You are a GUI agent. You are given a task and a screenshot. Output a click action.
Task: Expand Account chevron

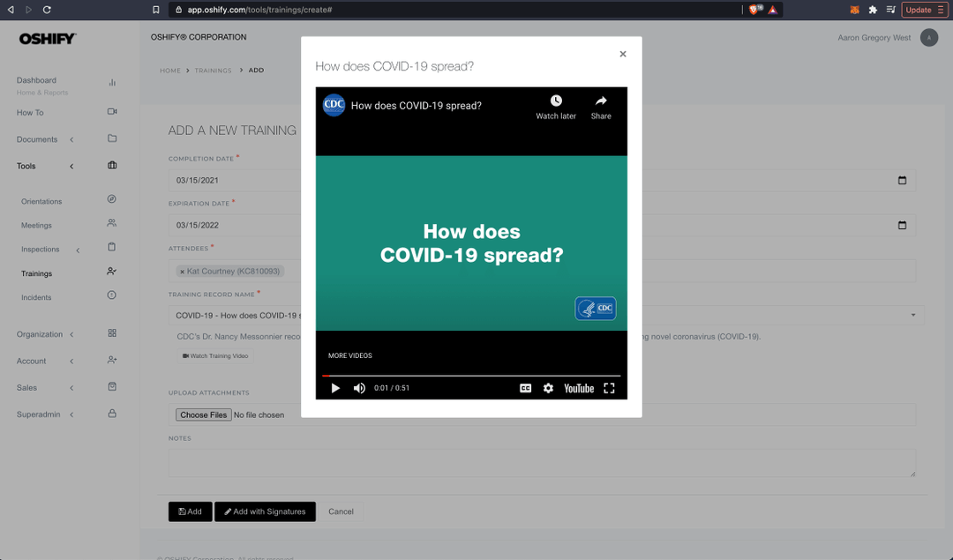[x=71, y=362]
